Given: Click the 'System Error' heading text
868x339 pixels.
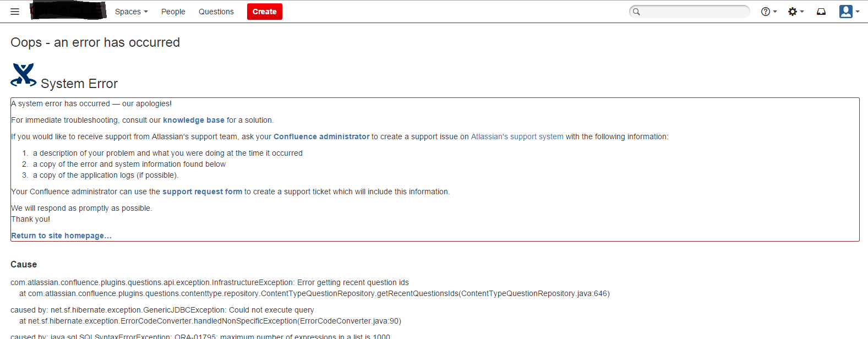Looking at the screenshot, I should coord(79,84).
